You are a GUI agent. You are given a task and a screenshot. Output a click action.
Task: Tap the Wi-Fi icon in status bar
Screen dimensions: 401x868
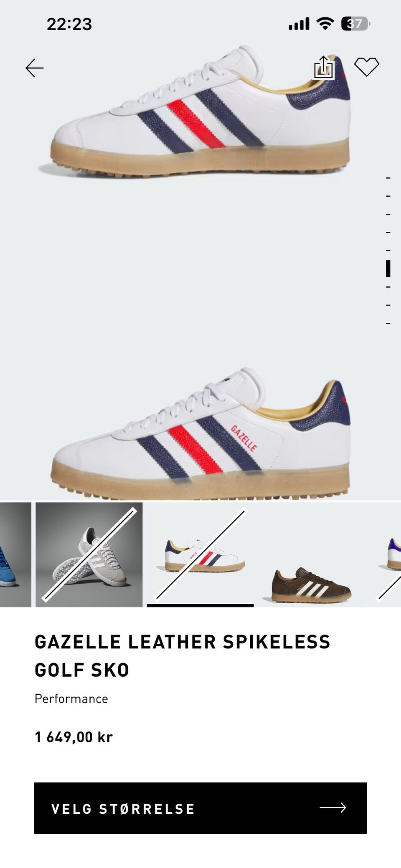tap(324, 24)
